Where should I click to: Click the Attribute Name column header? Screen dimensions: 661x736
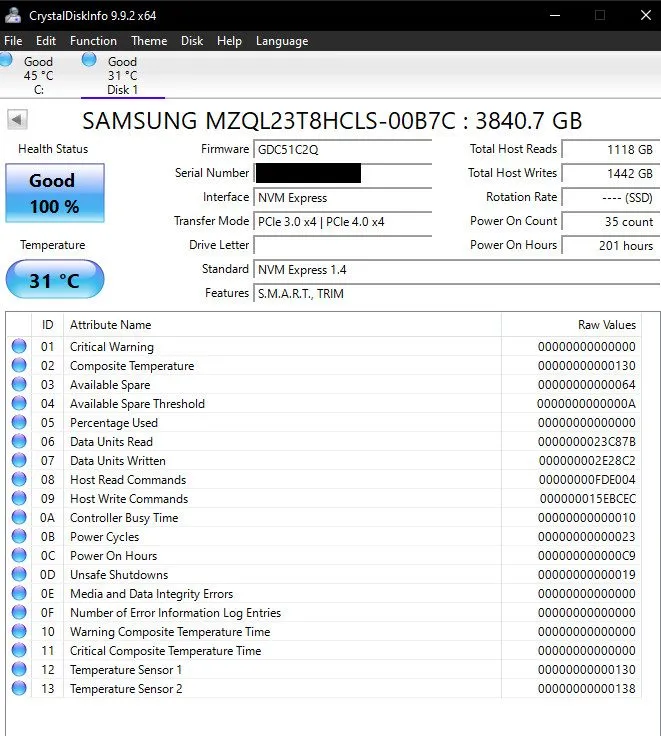click(282, 325)
